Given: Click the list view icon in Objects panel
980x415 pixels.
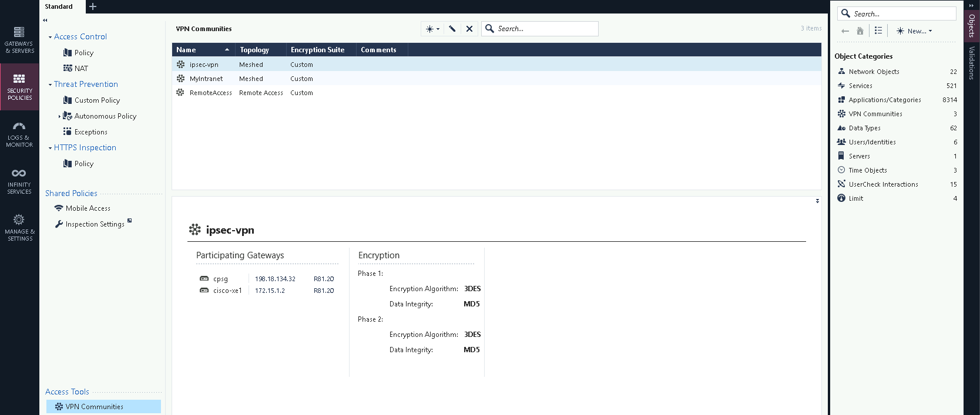Looking at the screenshot, I should coord(878,31).
